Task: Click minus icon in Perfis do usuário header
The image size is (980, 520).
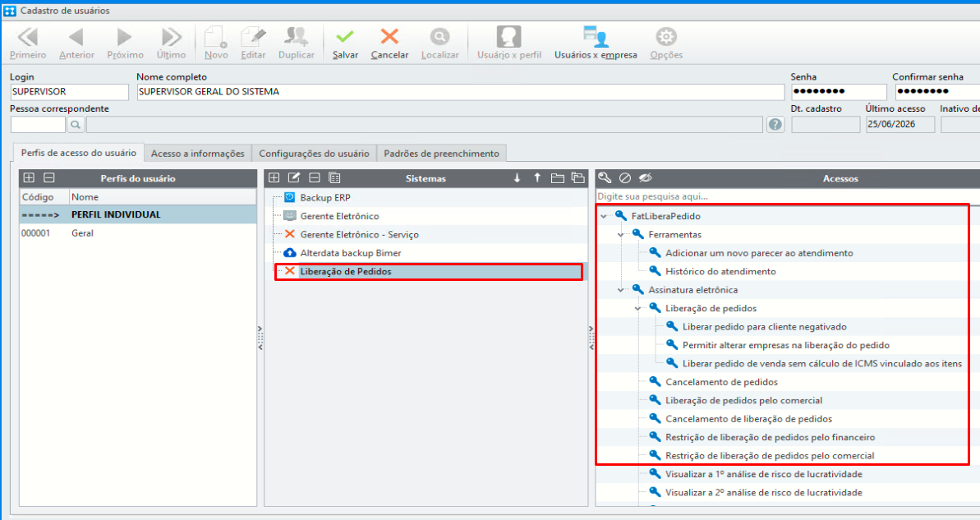Action: pos(48,178)
